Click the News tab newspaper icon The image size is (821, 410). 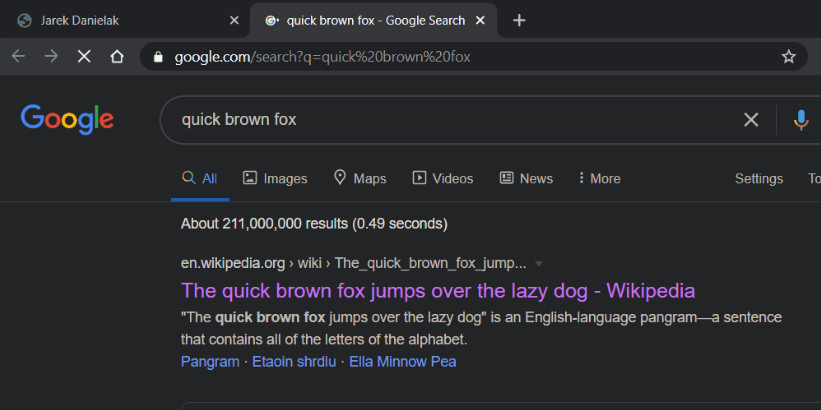point(506,178)
